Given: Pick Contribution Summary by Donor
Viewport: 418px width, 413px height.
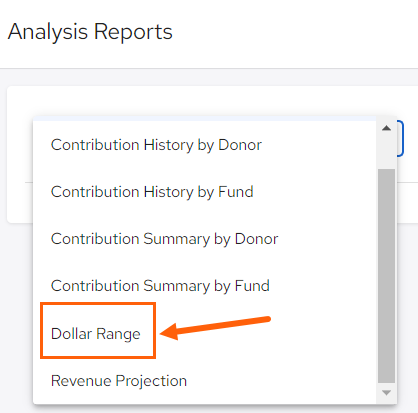Looking at the screenshot, I should (164, 239).
